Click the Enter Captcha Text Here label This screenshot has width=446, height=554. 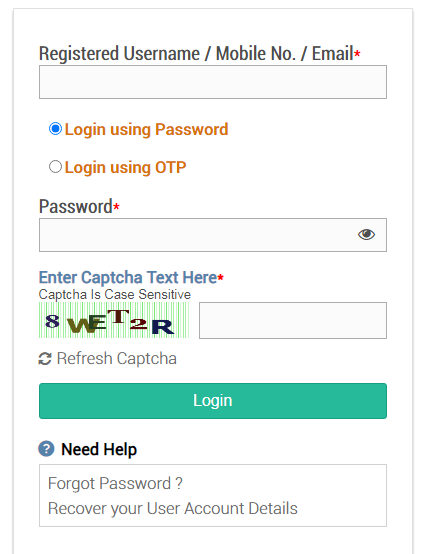point(128,277)
